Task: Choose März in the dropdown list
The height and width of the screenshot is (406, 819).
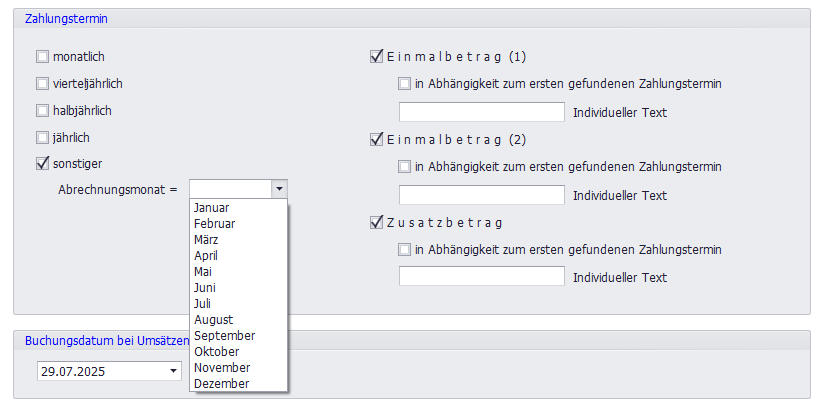Action: [x=207, y=239]
